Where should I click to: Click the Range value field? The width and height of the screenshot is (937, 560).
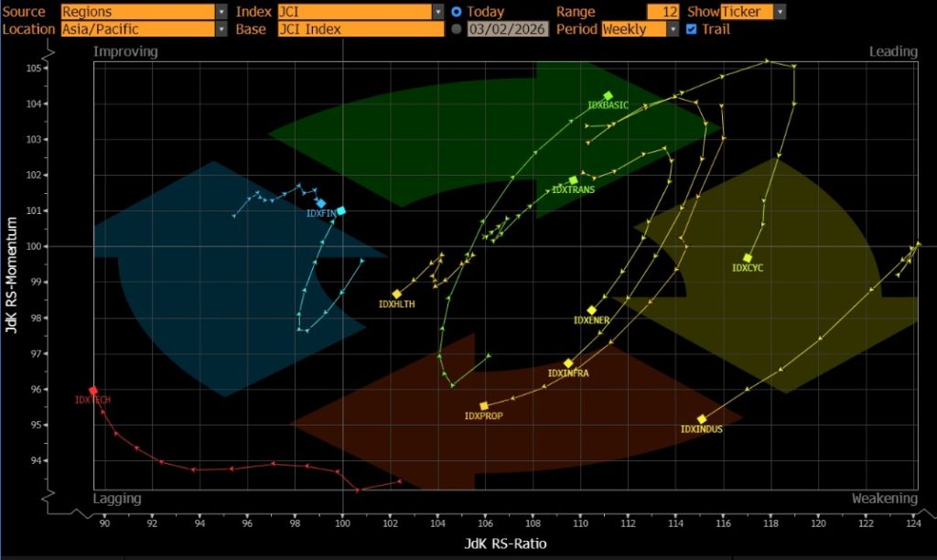pyautogui.click(x=662, y=12)
